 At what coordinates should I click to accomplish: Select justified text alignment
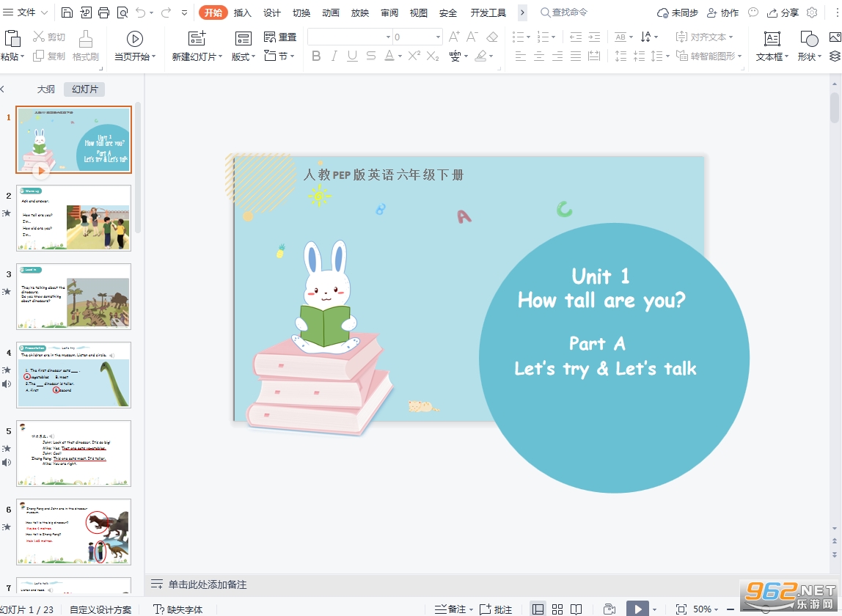pyautogui.click(x=576, y=56)
